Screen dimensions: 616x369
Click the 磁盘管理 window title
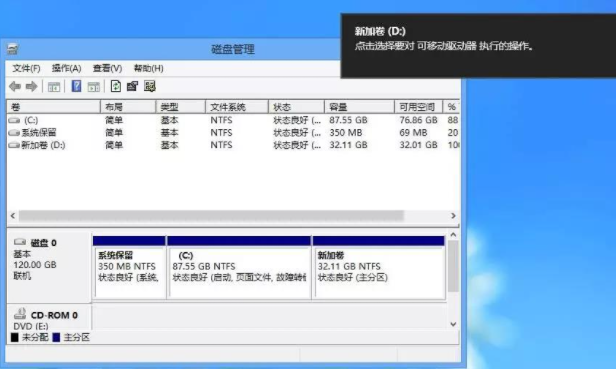233,49
